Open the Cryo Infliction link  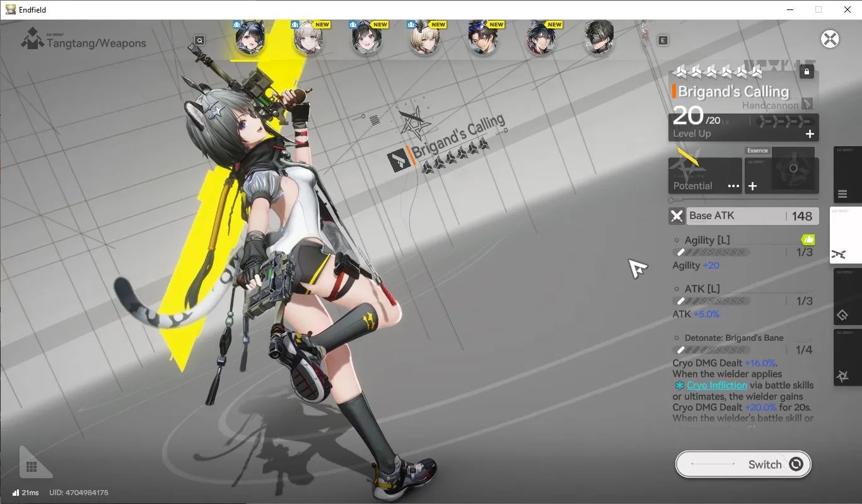717,385
